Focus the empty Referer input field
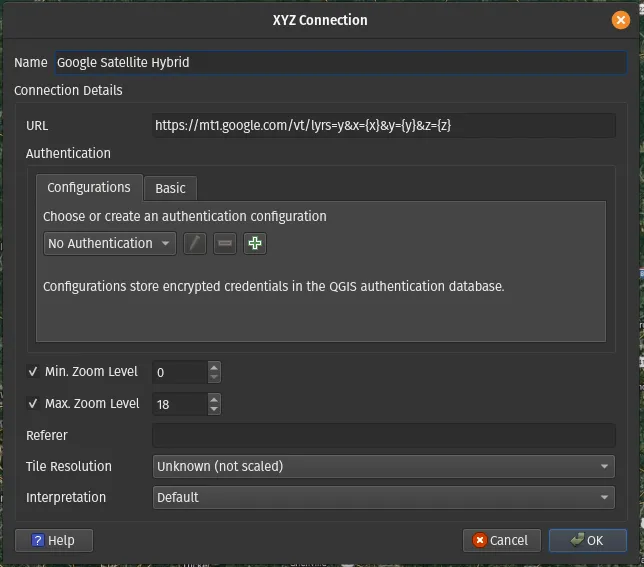The width and height of the screenshot is (644, 567). 383,435
